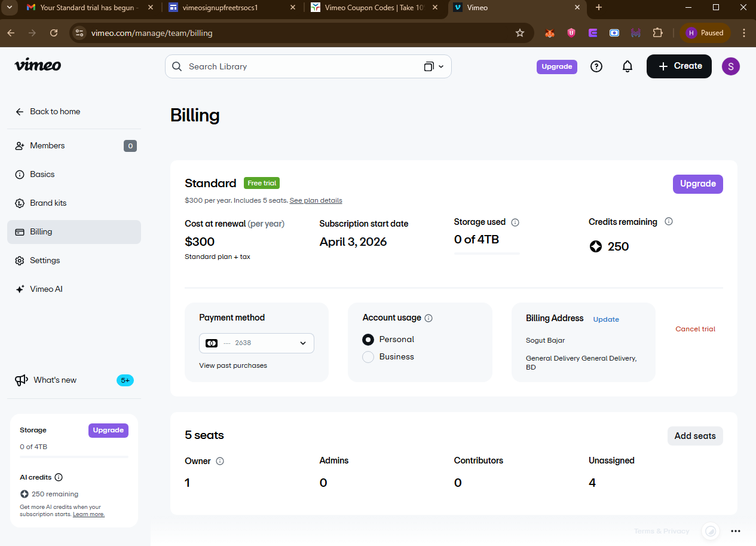Image resolution: width=756 pixels, height=546 pixels.
Task: Open the help question mark icon
Action: pos(596,66)
